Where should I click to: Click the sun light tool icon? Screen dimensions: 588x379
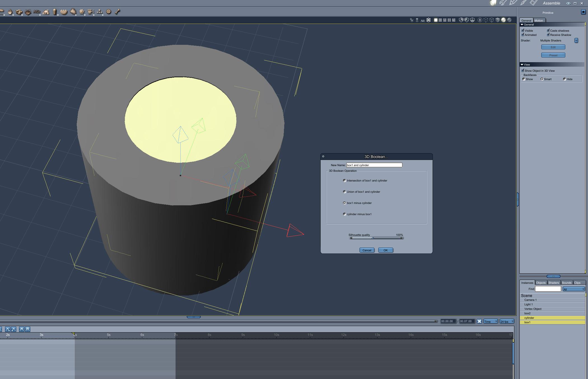tap(82, 12)
